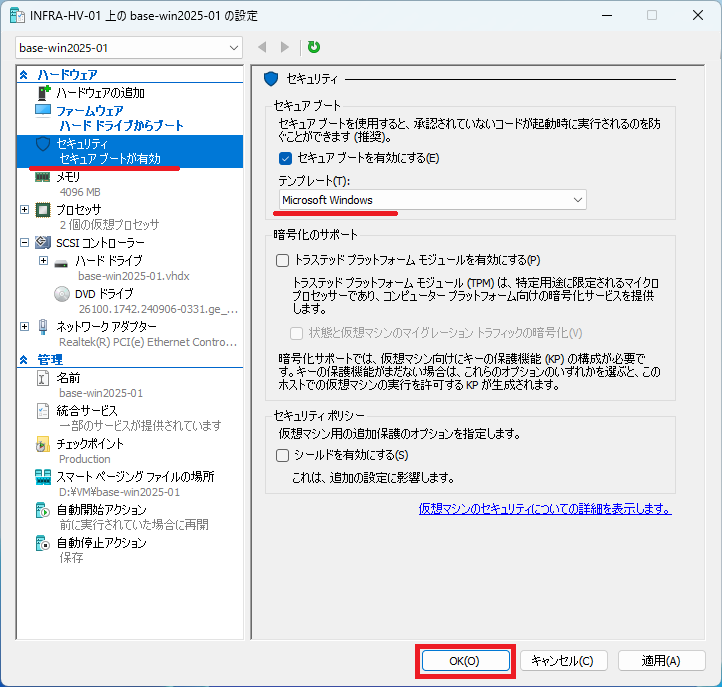722x687 pixels.
Task: Select チェックポイント tree item
Action: pyautogui.click(x=90, y=444)
